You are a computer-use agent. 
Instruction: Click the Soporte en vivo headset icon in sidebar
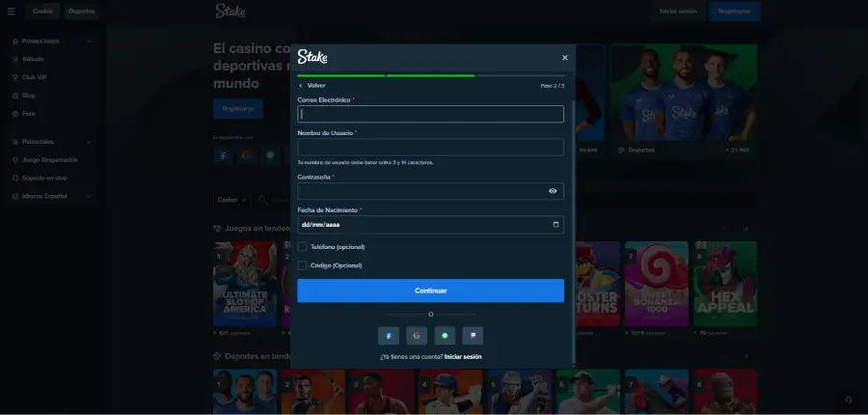tap(15, 179)
